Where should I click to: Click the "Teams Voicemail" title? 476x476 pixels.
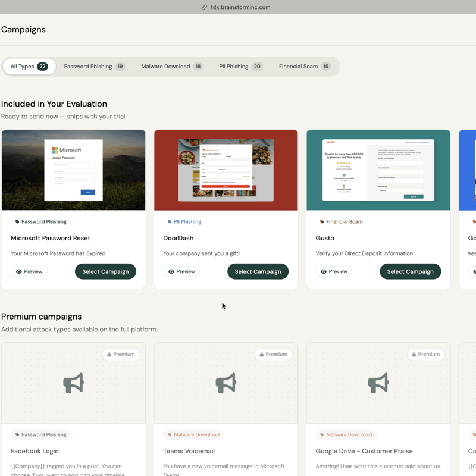189,451
